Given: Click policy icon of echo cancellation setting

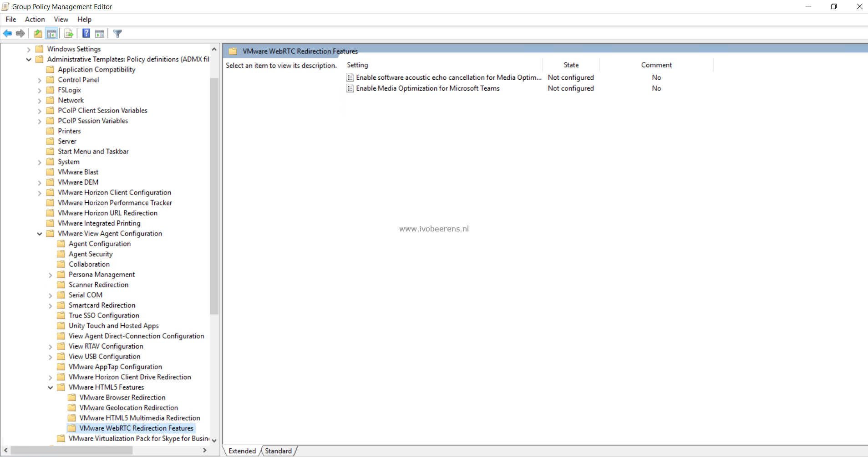Looking at the screenshot, I should point(350,77).
